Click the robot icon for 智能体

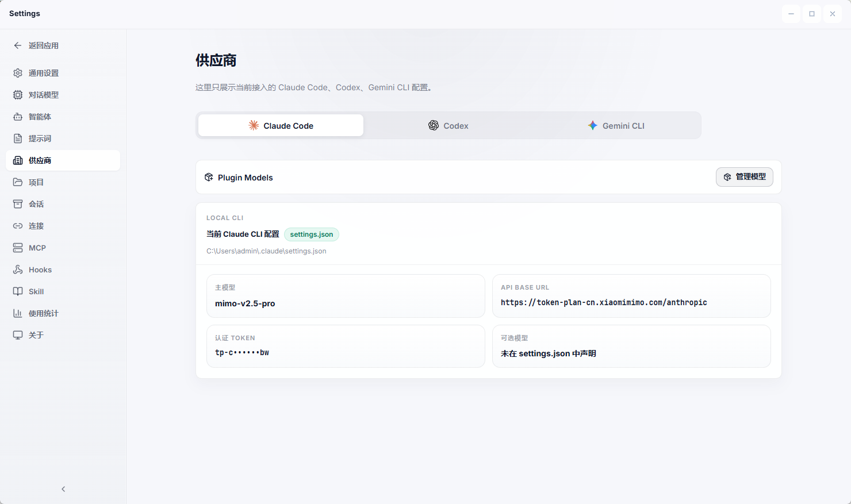point(18,117)
